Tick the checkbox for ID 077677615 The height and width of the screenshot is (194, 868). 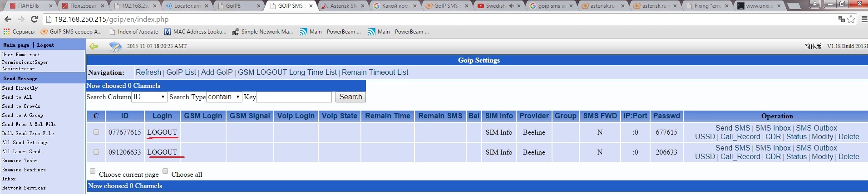coord(96,132)
